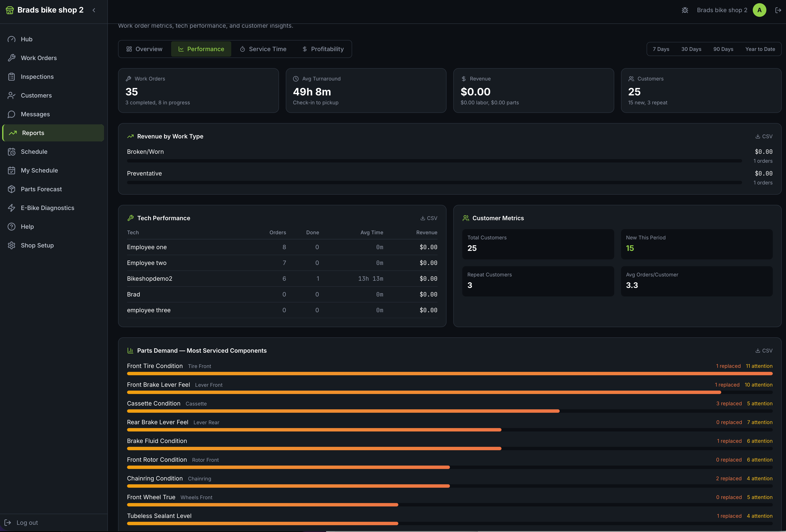Open the Shop Setup gear icon

click(x=12, y=245)
